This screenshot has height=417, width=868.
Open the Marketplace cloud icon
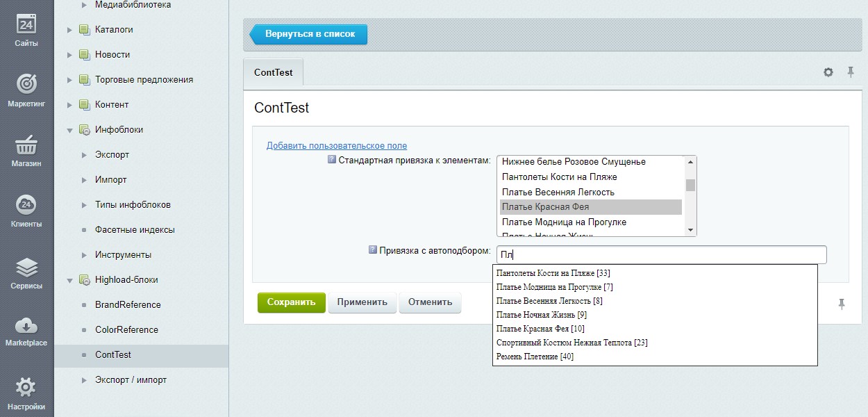tap(26, 325)
